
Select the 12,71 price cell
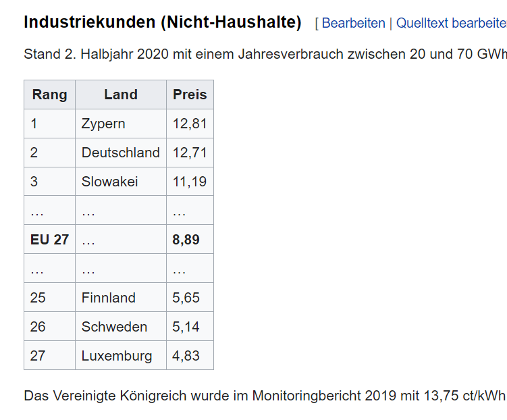coord(190,153)
